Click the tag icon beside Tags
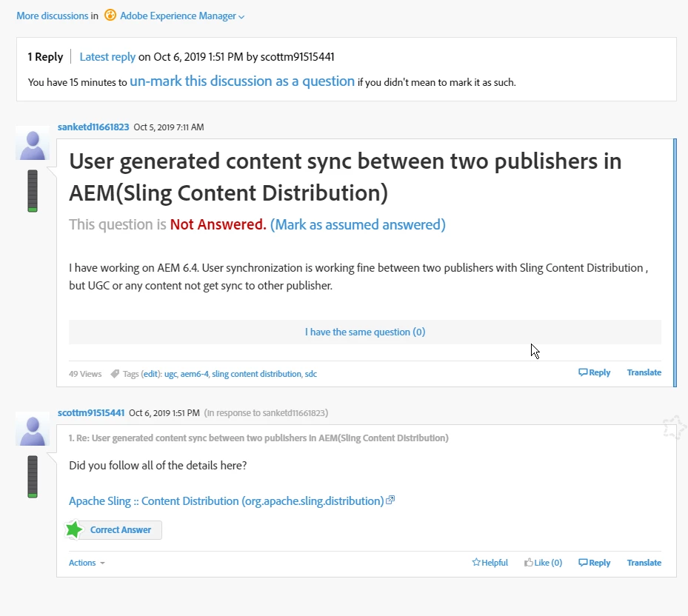688x616 pixels. pyautogui.click(x=115, y=374)
